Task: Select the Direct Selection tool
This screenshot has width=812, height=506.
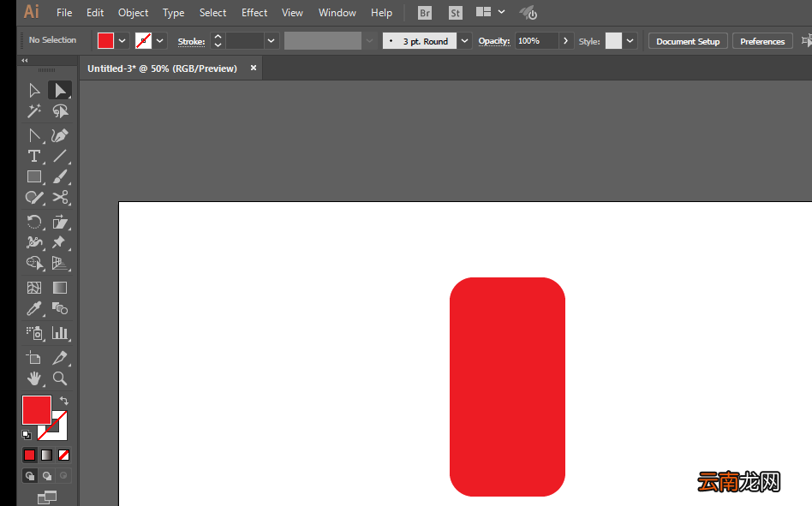Action: click(x=60, y=91)
